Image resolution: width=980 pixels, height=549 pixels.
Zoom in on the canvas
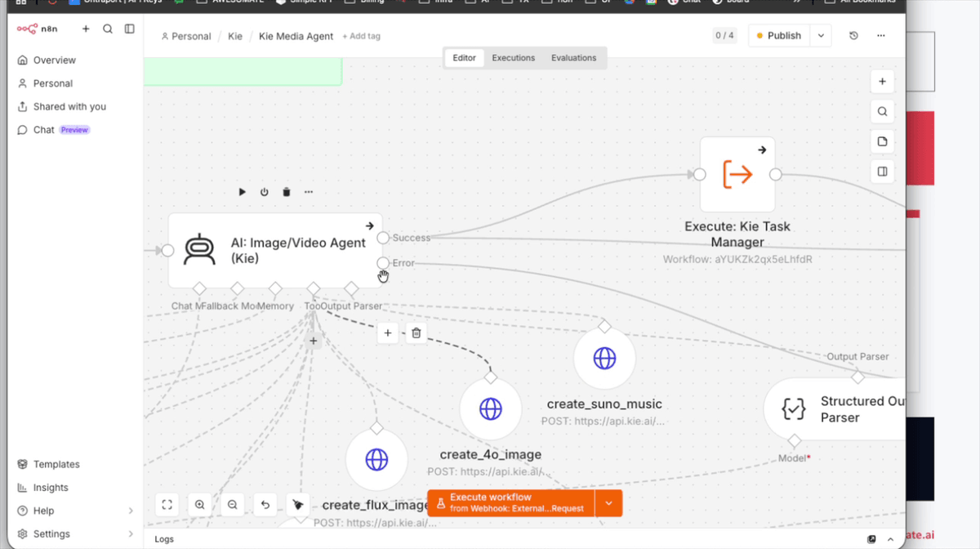pyautogui.click(x=200, y=505)
